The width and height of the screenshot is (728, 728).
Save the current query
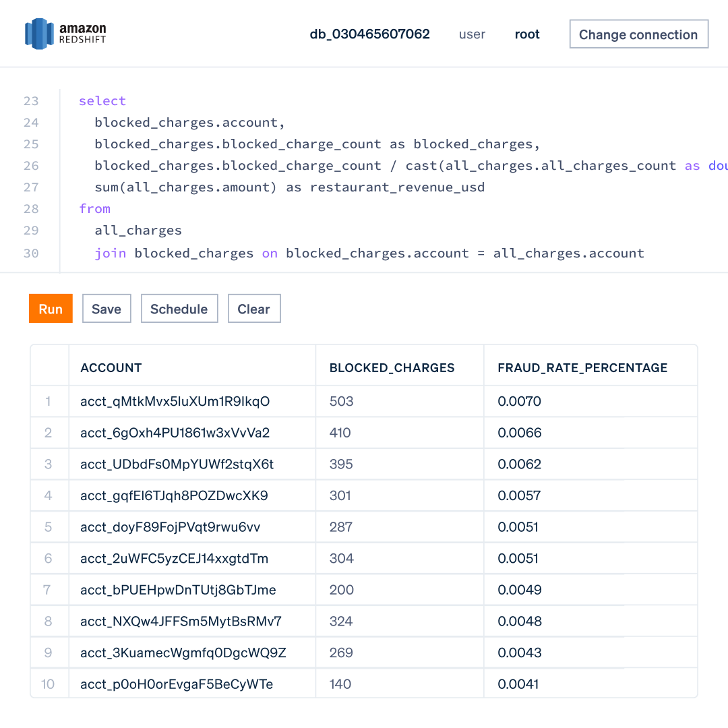click(x=107, y=308)
